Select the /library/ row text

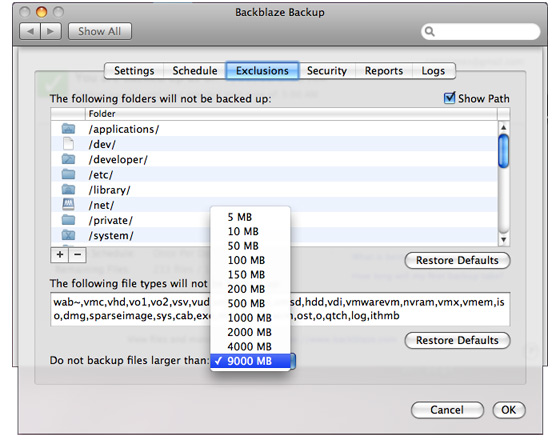pyautogui.click(x=109, y=190)
